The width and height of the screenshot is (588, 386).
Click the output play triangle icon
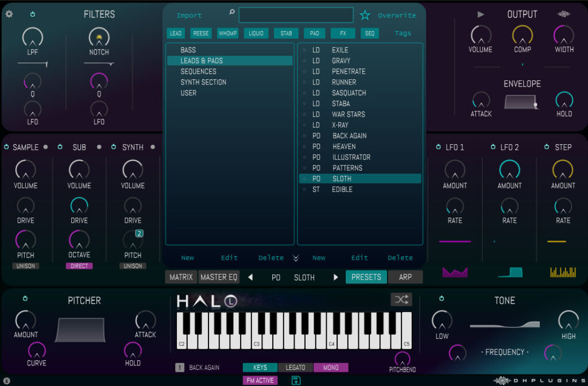point(481,14)
